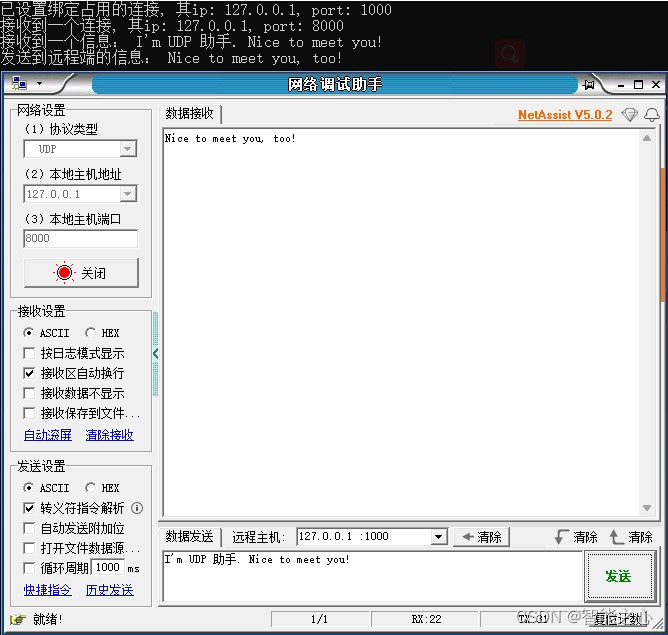Screen dimensions: 668x635
Task: Click the up-arrow 清除 button
Action: pos(631,537)
